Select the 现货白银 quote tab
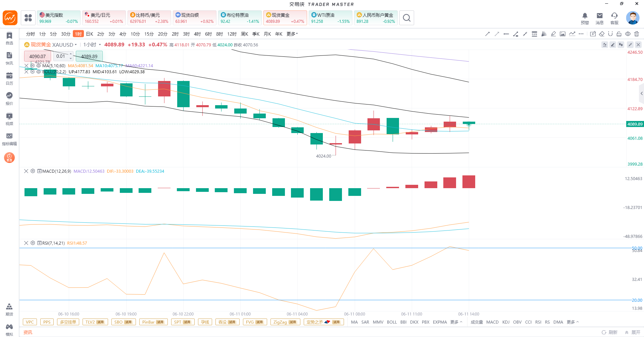This screenshot has width=644, height=337. tap(195, 18)
